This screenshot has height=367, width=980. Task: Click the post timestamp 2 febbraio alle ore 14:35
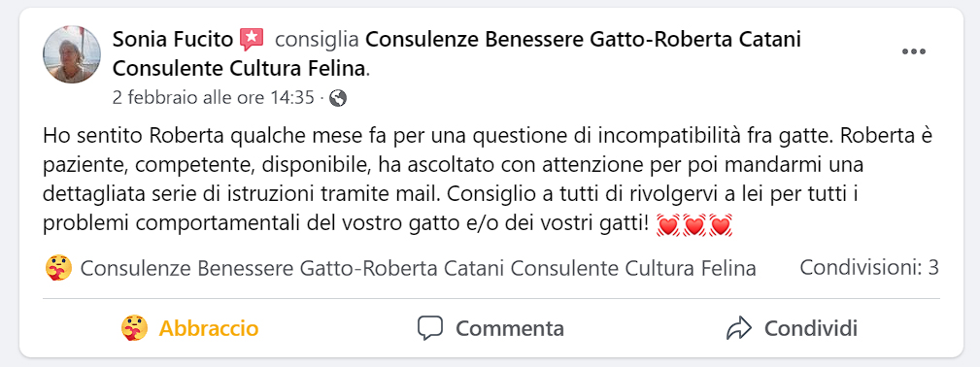213,97
